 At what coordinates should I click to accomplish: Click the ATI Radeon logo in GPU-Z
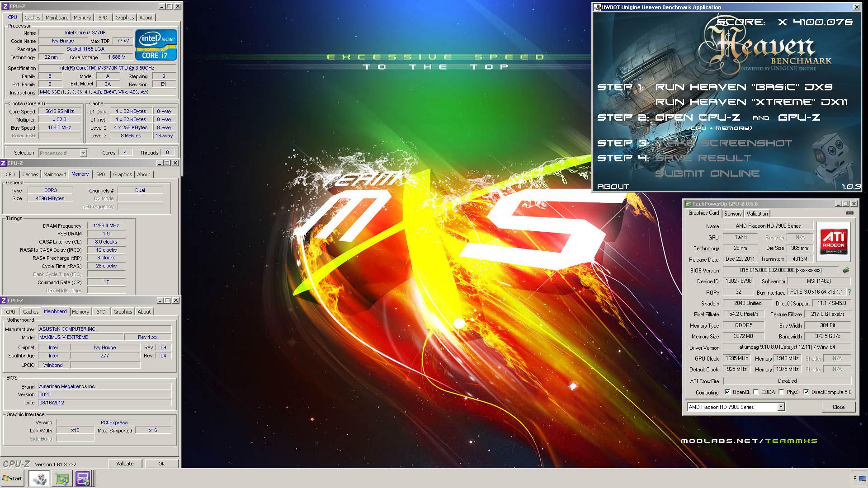click(x=834, y=241)
